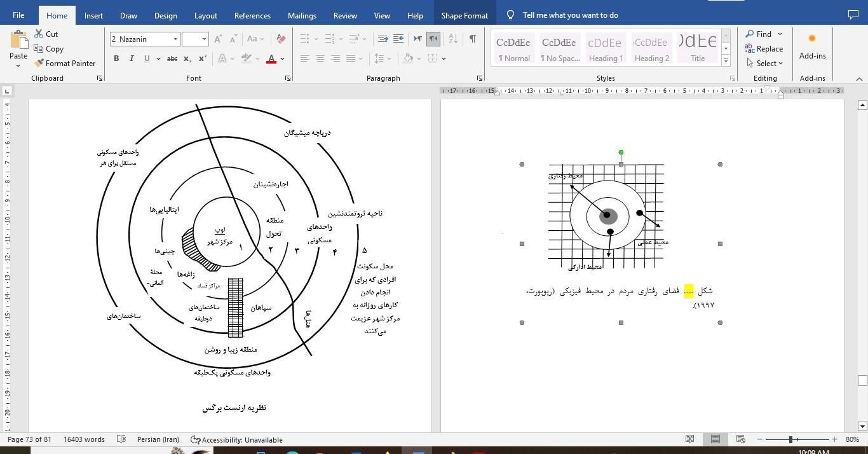Toggle Italic text formatting
Screen dimensions: 868x454
tap(132, 58)
